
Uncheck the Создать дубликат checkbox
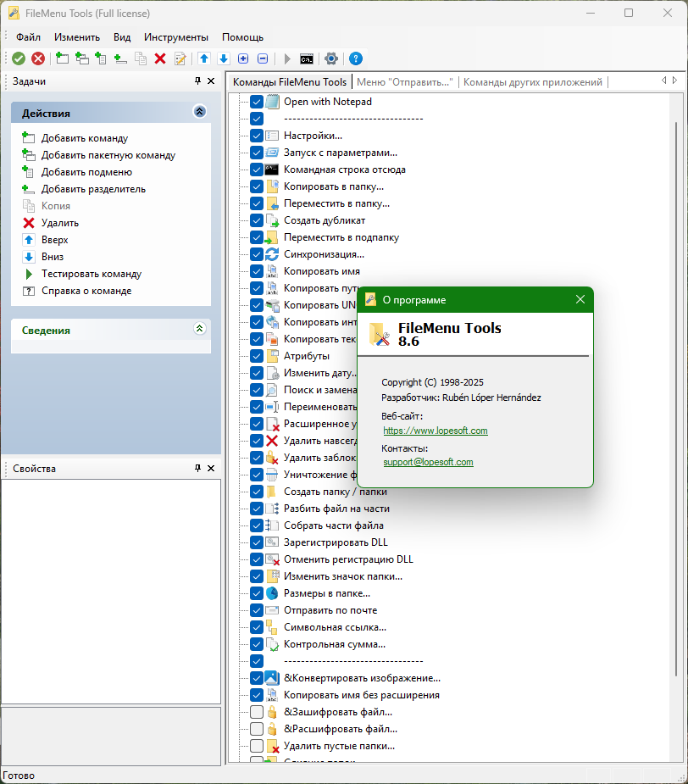click(257, 220)
